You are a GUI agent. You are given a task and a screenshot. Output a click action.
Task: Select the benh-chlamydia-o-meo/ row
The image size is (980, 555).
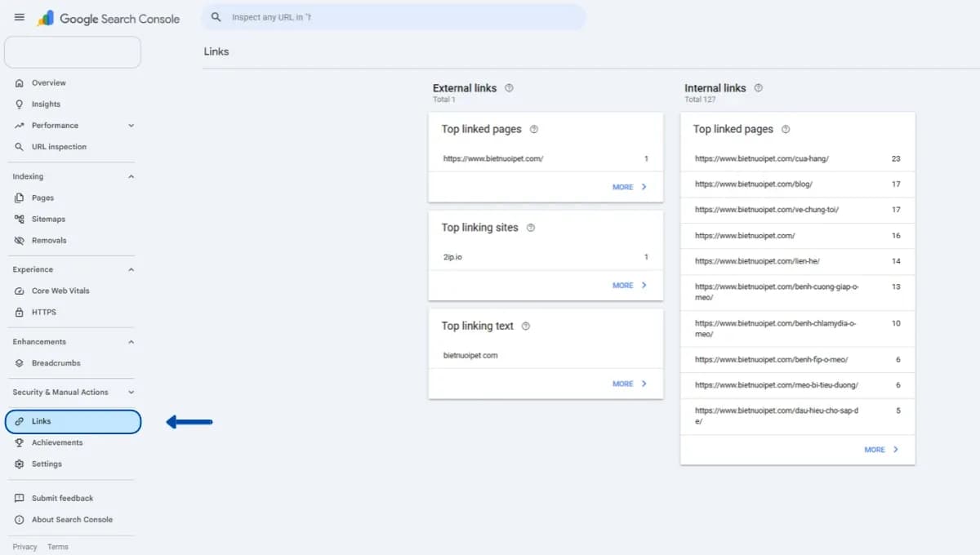[x=798, y=328]
